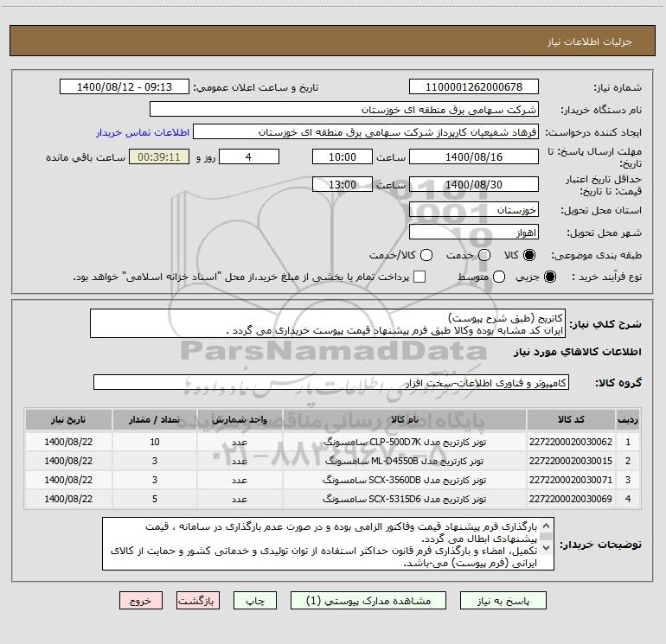Click quantity 5 in the SCX-5315D6 row

(155, 499)
